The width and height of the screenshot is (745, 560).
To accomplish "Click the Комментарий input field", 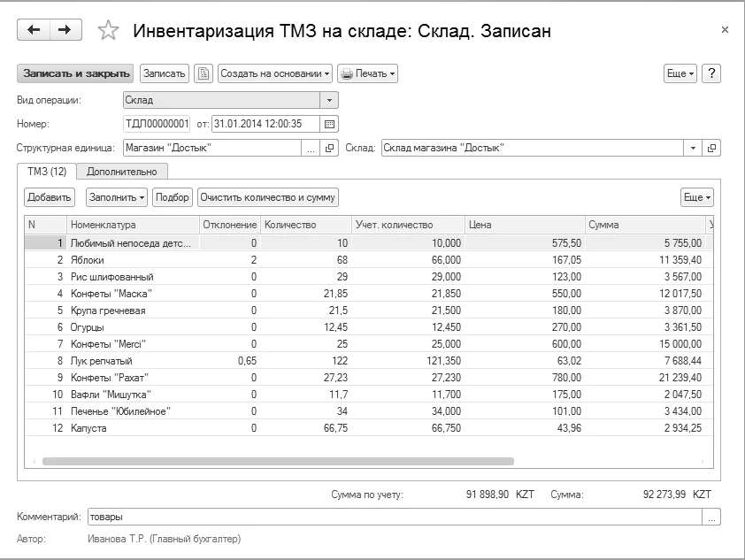I will pos(395,517).
